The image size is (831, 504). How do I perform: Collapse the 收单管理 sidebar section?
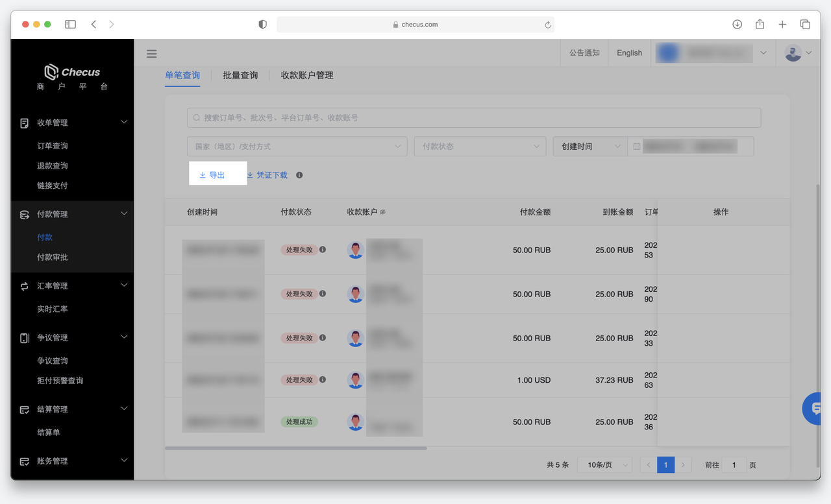[123, 123]
